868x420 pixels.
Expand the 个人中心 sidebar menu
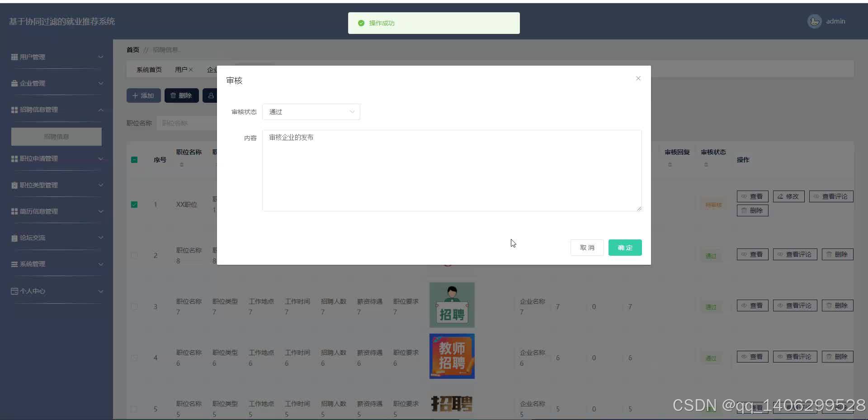point(57,291)
